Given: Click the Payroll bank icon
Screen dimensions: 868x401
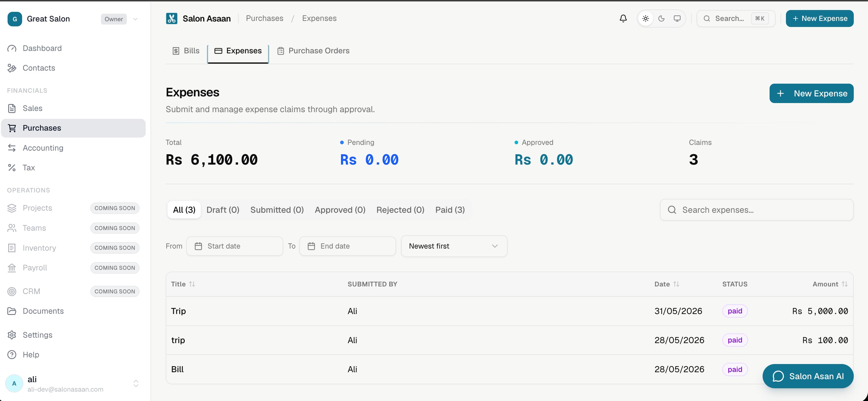Looking at the screenshot, I should [12, 268].
